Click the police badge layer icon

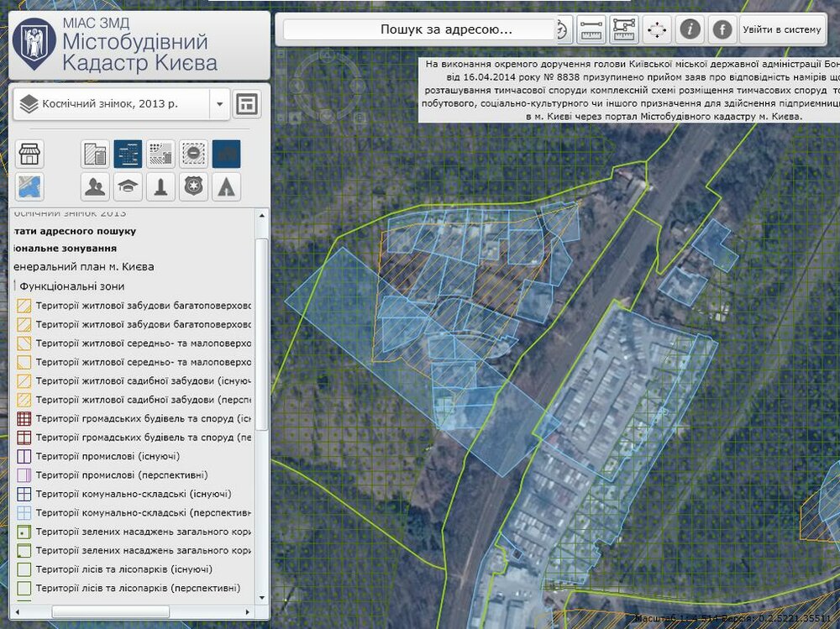coord(193,186)
